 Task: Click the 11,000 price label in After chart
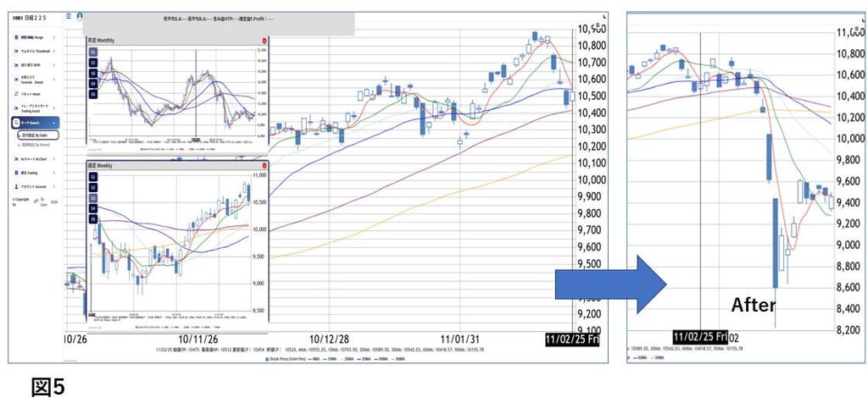(849, 33)
